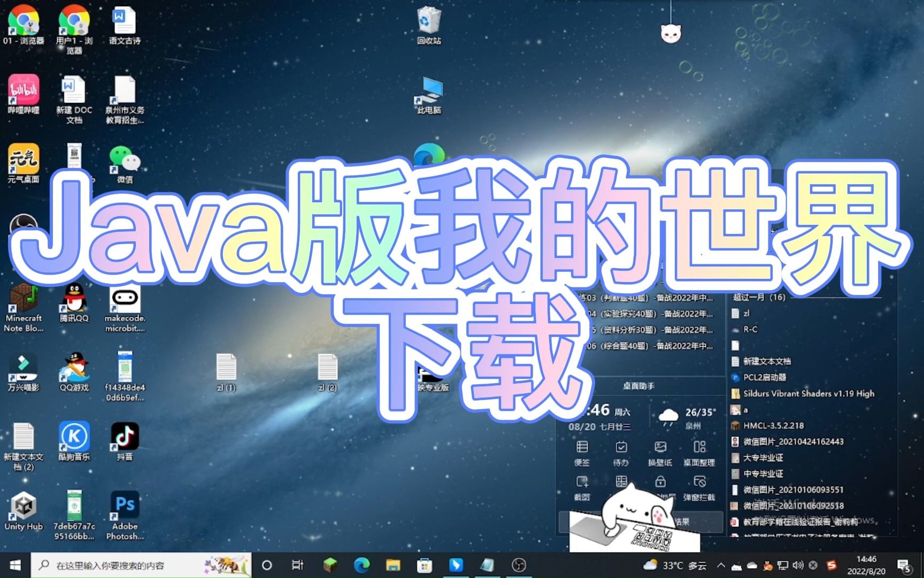Open OBS Studio from the taskbar
Viewport: 924px width, 578px height.
[519, 565]
